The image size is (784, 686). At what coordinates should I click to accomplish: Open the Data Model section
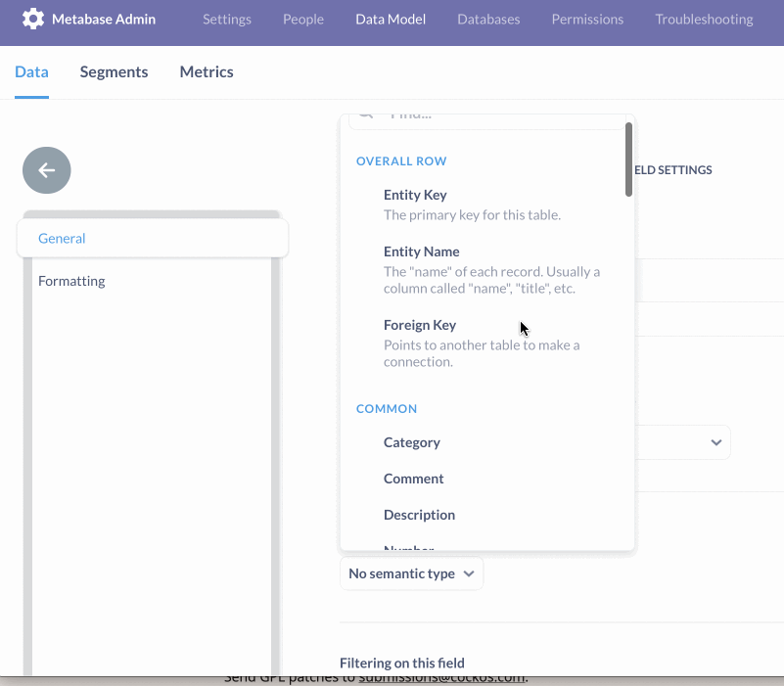coord(390,19)
